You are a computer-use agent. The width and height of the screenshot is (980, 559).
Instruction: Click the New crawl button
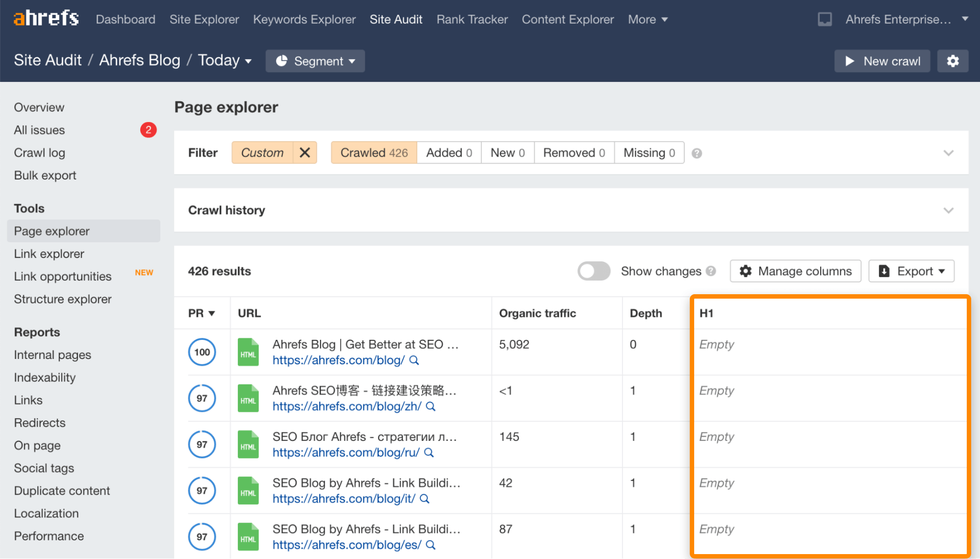click(882, 61)
